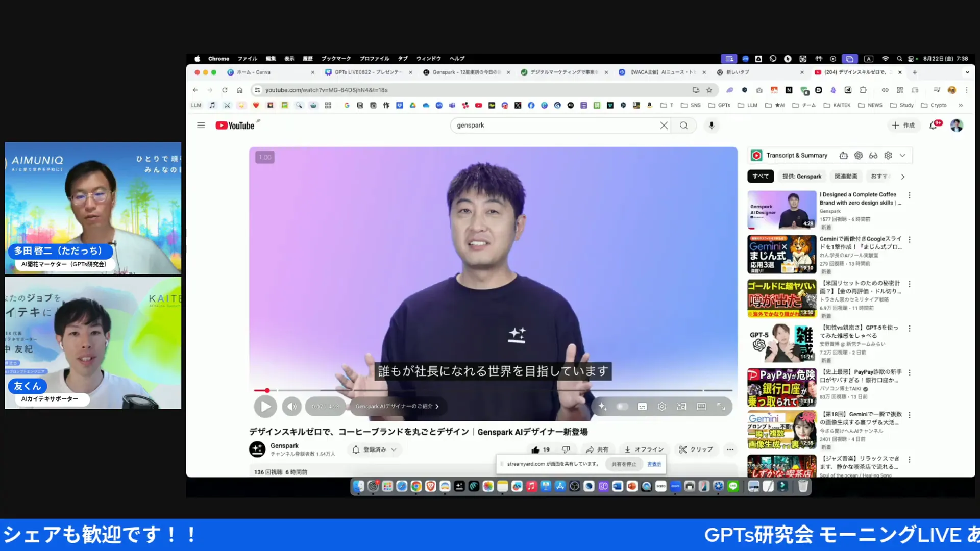
Task: Open Transcript & Summary settings gear
Action: (x=888, y=155)
